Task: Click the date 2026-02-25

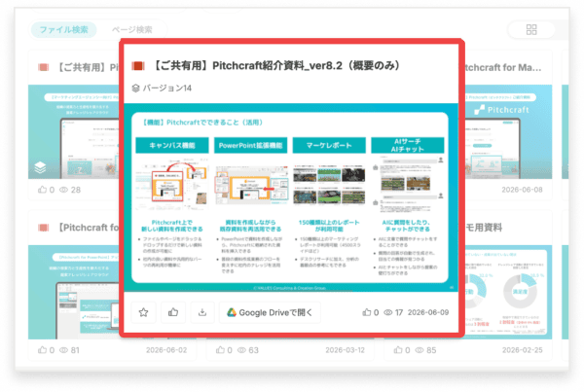Action: pyautogui.click(x=522, y=350)
